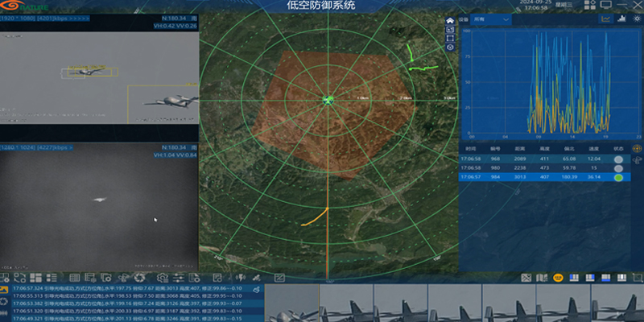Switch chart to line graph view
Viewport: 644px width, 322px height.
pyautogui.click(x=605, y=18)
